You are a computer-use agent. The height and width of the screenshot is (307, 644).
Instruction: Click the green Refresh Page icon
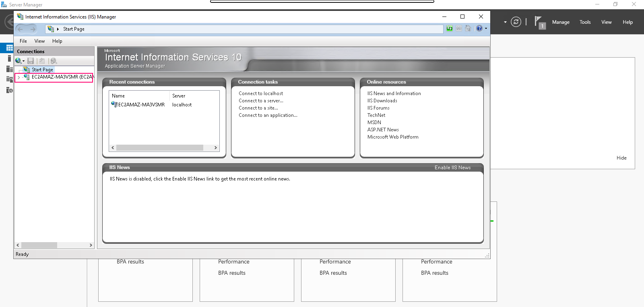click(x=450, y=28)
